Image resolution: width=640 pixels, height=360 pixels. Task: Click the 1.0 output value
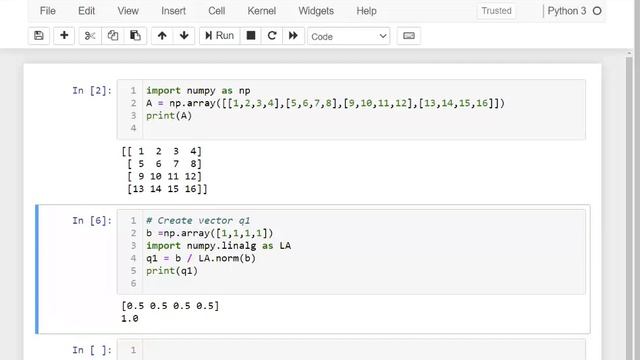(x=130, y=318)
